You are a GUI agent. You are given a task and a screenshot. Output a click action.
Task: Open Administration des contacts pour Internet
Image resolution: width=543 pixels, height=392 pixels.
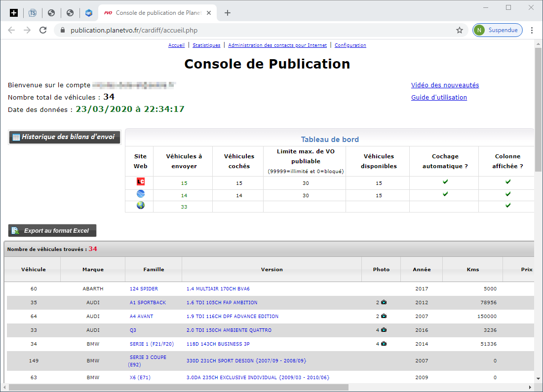click(x=277, y=45)
